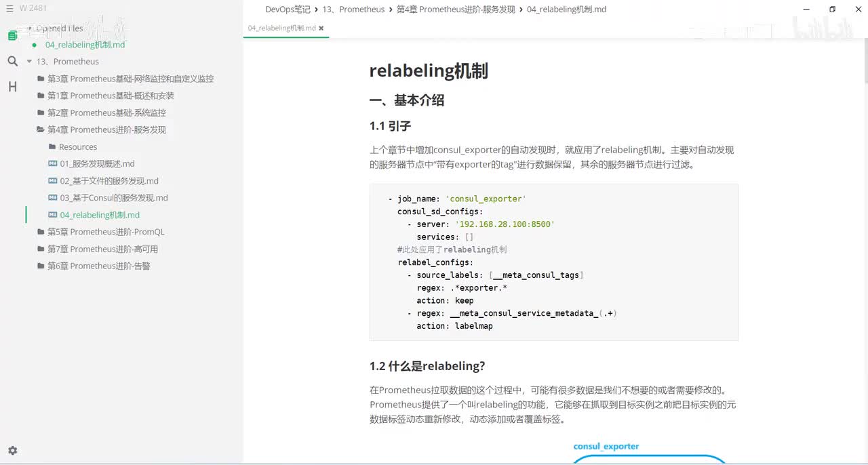Open the hamburger menu icon

click(x=9, y=8)
